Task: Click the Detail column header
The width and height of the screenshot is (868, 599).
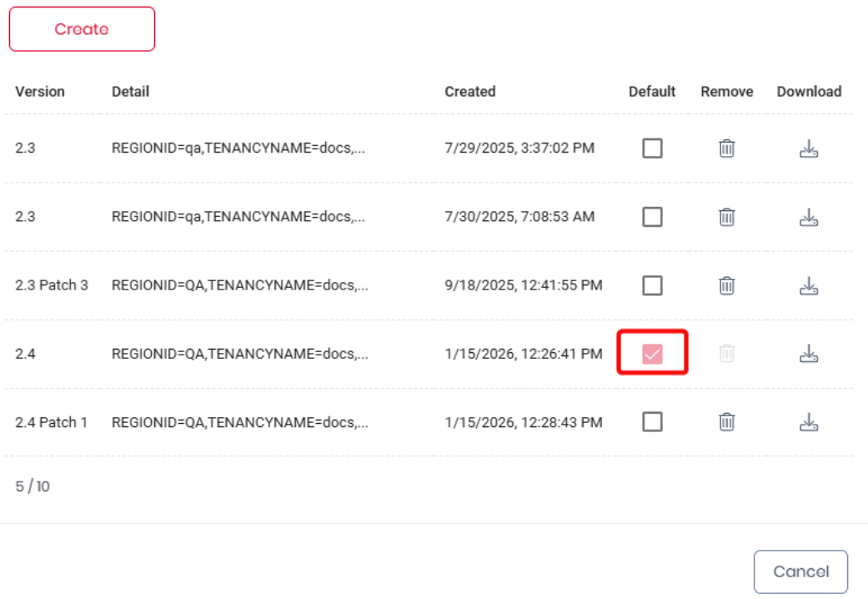Action: [x=130, y=92]
